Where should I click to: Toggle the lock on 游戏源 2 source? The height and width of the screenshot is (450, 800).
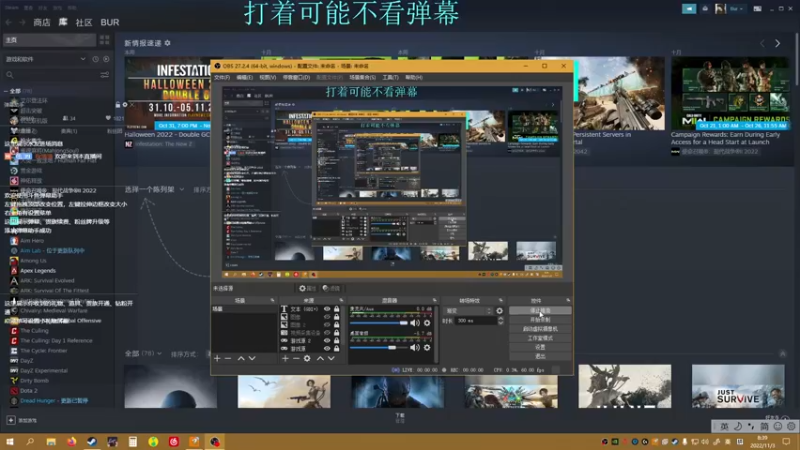(336, 340)
